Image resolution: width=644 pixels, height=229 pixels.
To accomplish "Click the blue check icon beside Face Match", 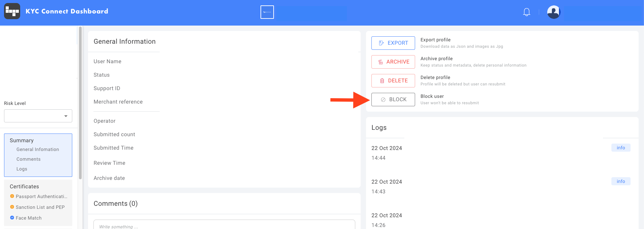I will (x=12, y=218).
